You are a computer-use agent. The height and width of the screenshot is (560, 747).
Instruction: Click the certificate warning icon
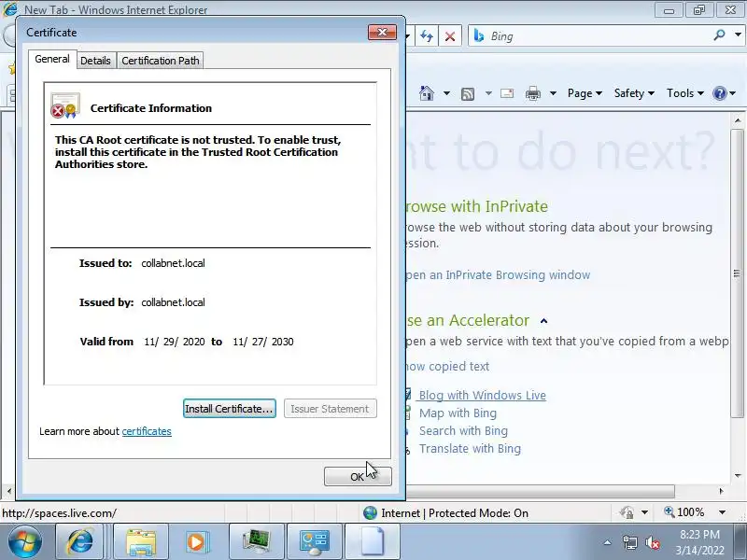65,105
